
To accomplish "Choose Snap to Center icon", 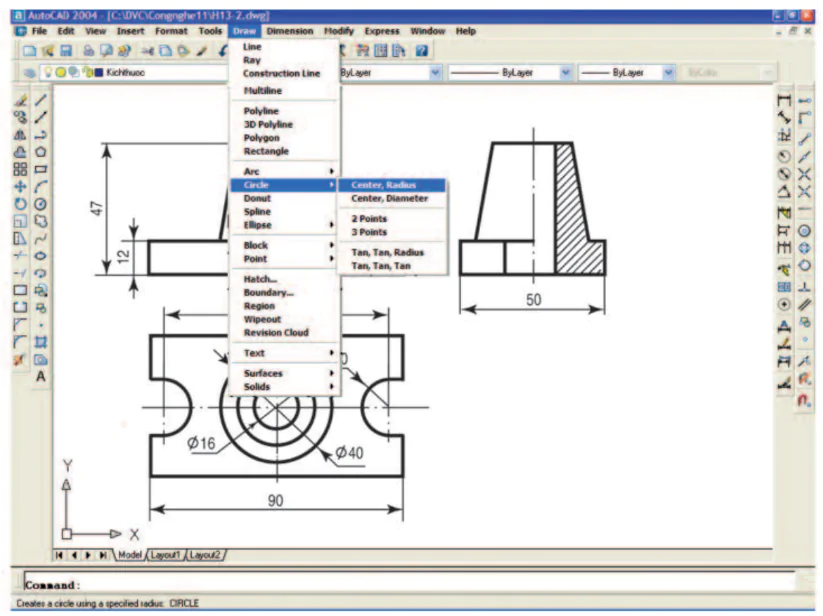I will [805, 230].
